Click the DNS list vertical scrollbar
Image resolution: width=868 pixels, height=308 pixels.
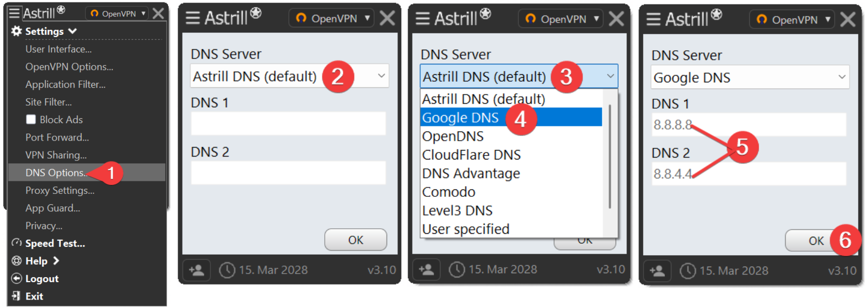click(x=610, y=156)
